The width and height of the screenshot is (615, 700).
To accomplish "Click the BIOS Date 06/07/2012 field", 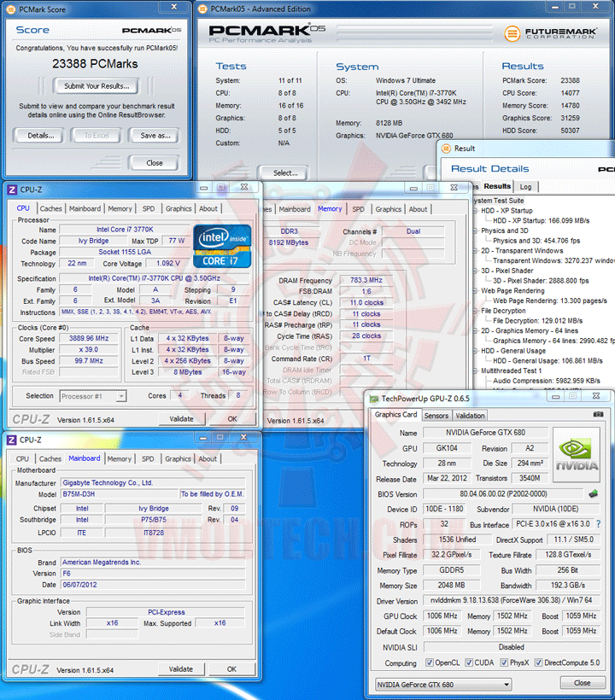I will coord(153,585).
